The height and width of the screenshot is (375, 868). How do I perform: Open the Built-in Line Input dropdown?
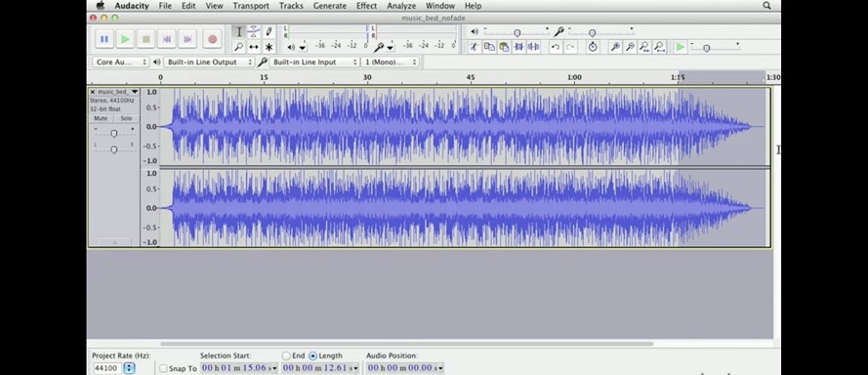tap(314, 62)
